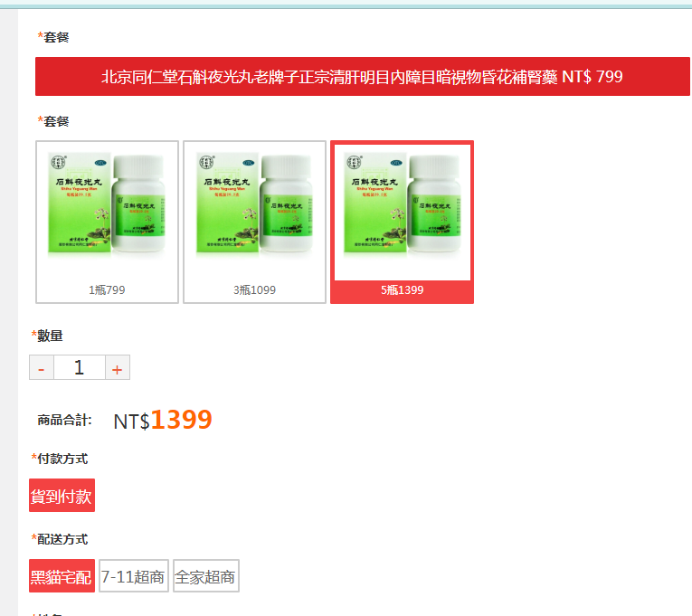Select 7-11超商 delivery option
The width and height of the screenshot is (692, 616).
(x=134, y=576)
